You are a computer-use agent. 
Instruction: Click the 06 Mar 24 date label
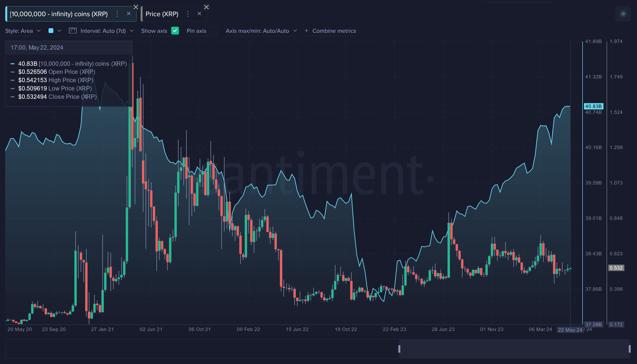click(540, 329)
